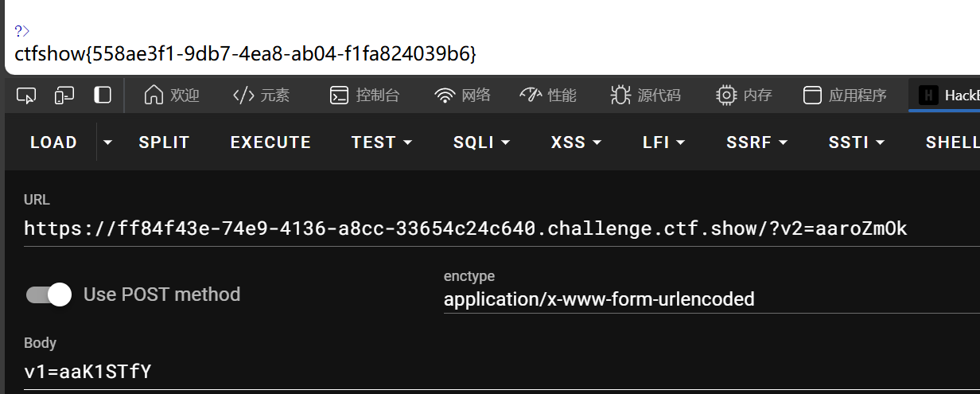980x394 pixels.
Task: Expand the LOAD dropdown arrow
Action: click(107, 142)
